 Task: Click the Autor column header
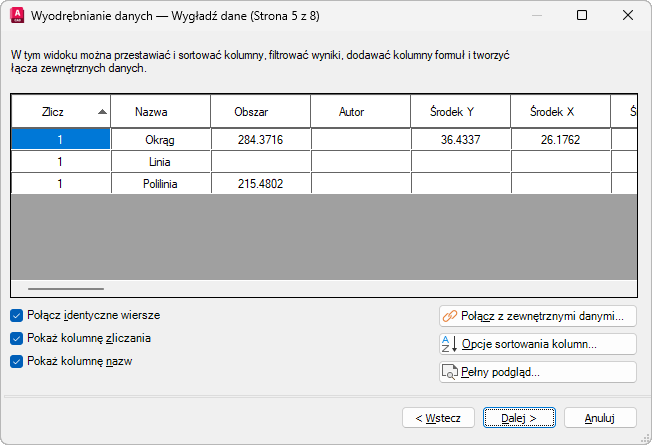(360, 112)
